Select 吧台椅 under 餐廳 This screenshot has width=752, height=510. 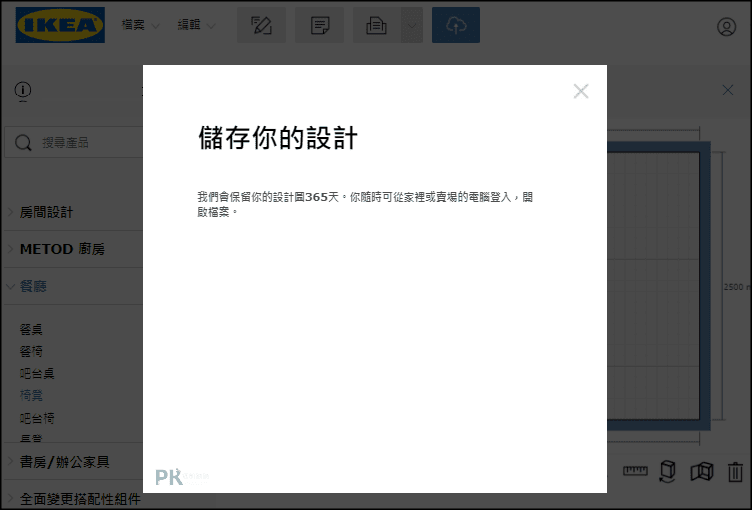[37, 418]
